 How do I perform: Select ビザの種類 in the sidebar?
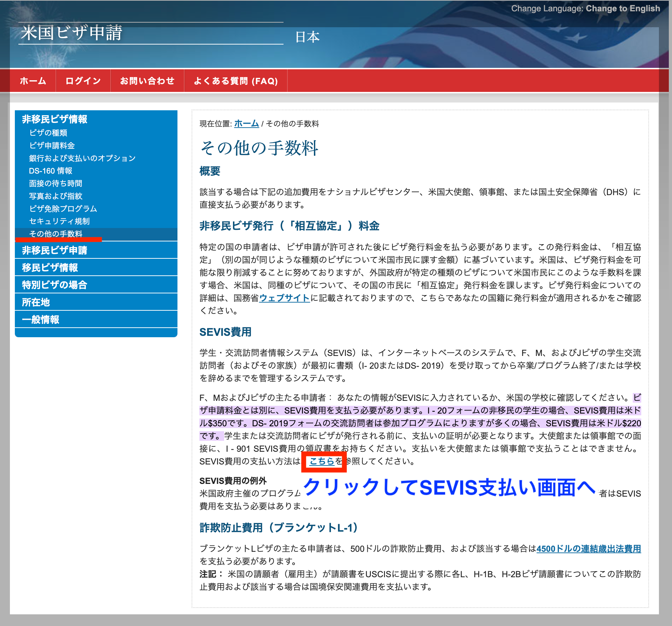48,133
